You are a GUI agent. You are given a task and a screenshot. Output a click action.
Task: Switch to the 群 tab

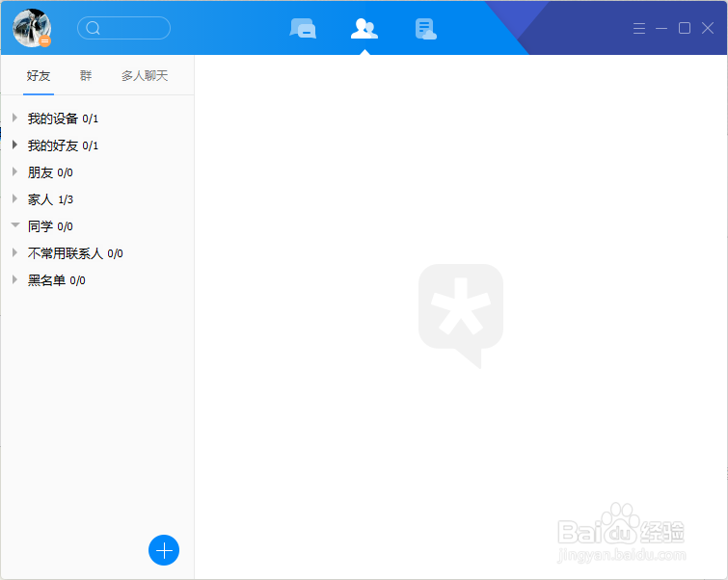point(86,76)
